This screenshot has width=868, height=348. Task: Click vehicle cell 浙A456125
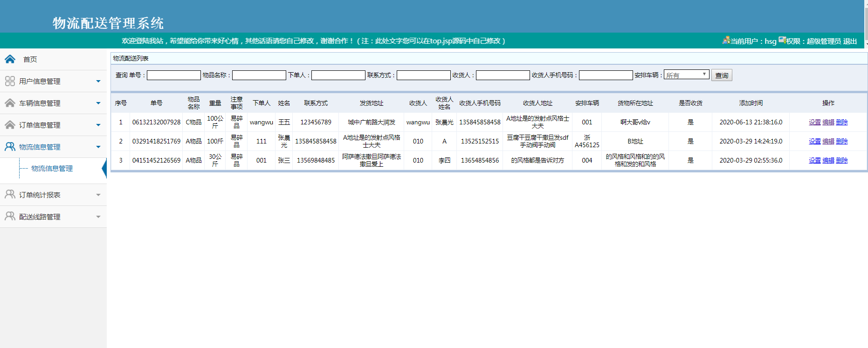(587, 141)
